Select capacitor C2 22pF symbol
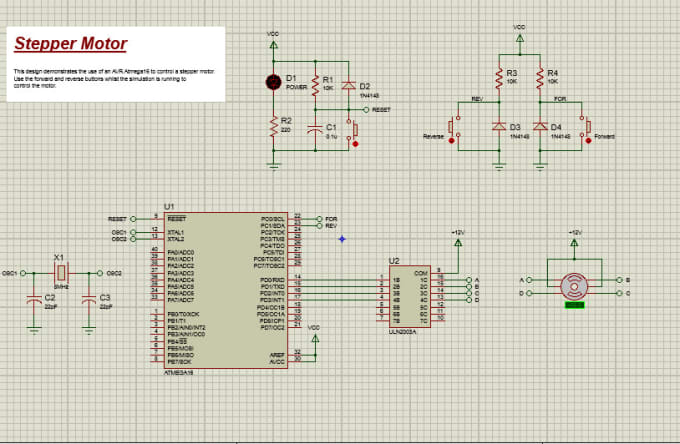Viewport: 680px width, 444px height. pyautogui.click(x=34, y=300)
